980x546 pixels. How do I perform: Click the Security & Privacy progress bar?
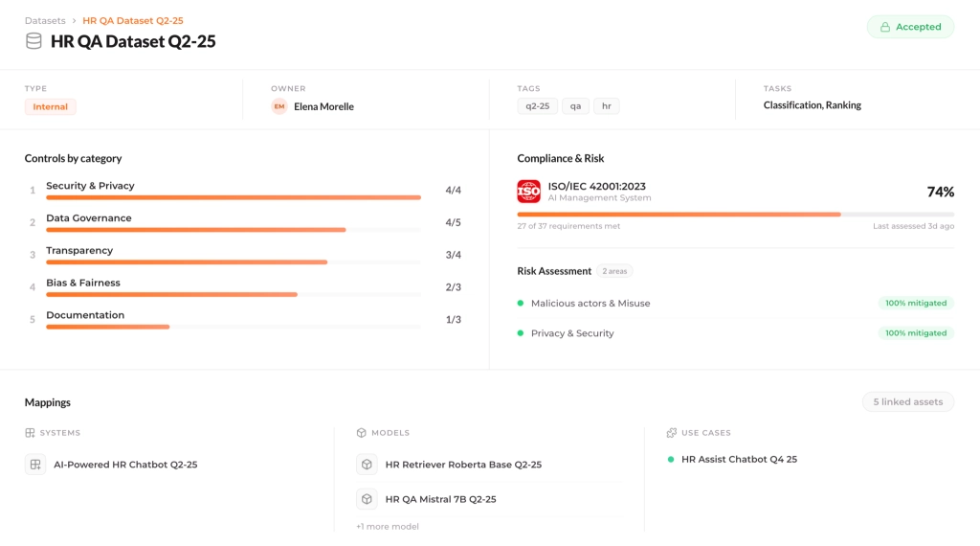click(234, 197)
